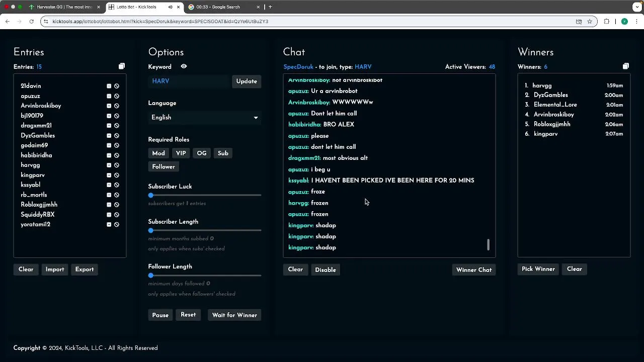This screenshot has width=644, height=362.
Task: Reload the page with browser refresh icon
Action: click(x=31, y=22)
